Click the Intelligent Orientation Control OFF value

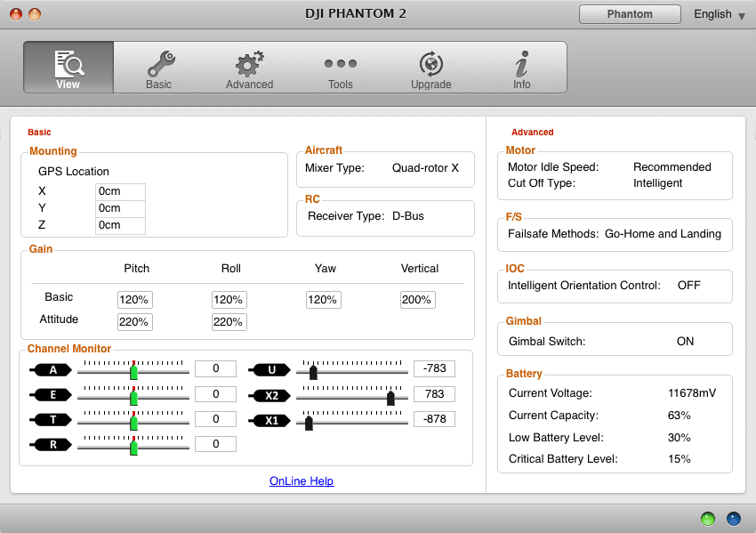pyautogui.click(x=689, y=285)
